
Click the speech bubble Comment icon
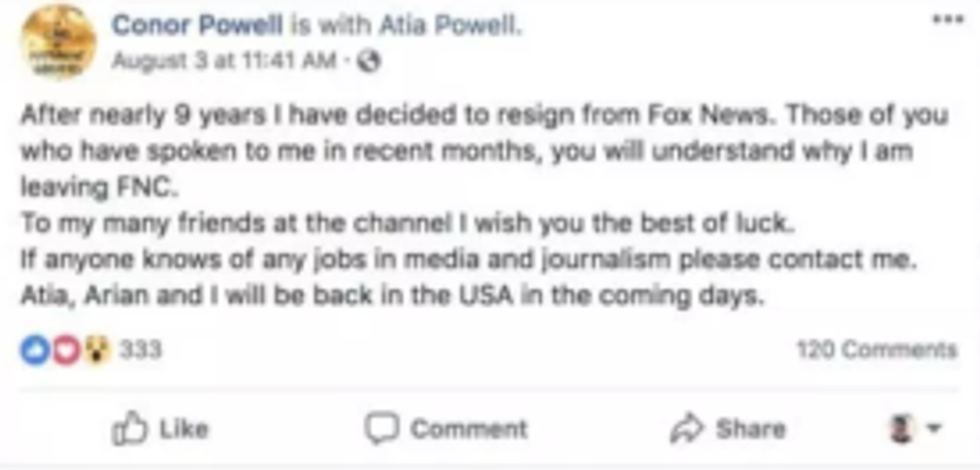380,429
